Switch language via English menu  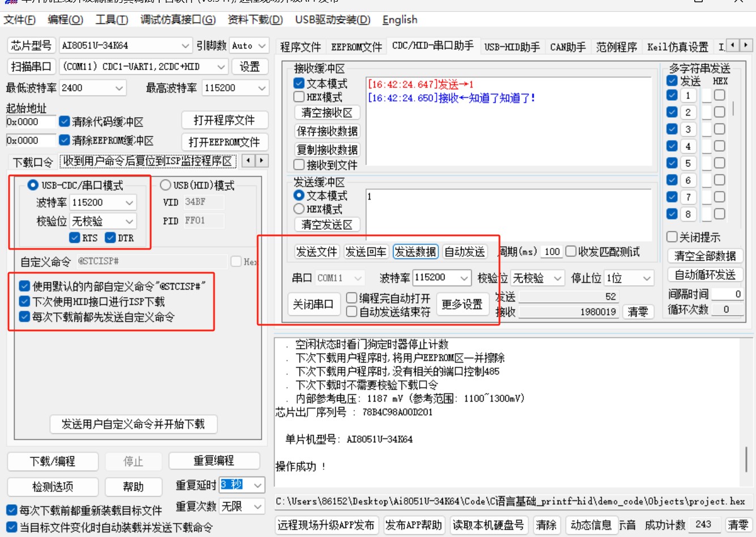[x=400, y=20]
